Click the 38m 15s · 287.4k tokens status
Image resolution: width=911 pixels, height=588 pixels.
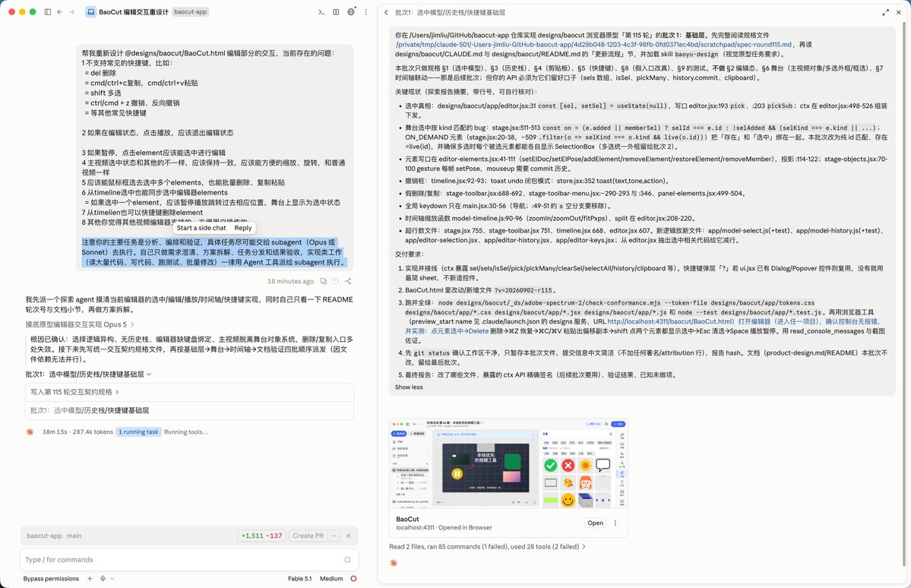pos(77,432)
